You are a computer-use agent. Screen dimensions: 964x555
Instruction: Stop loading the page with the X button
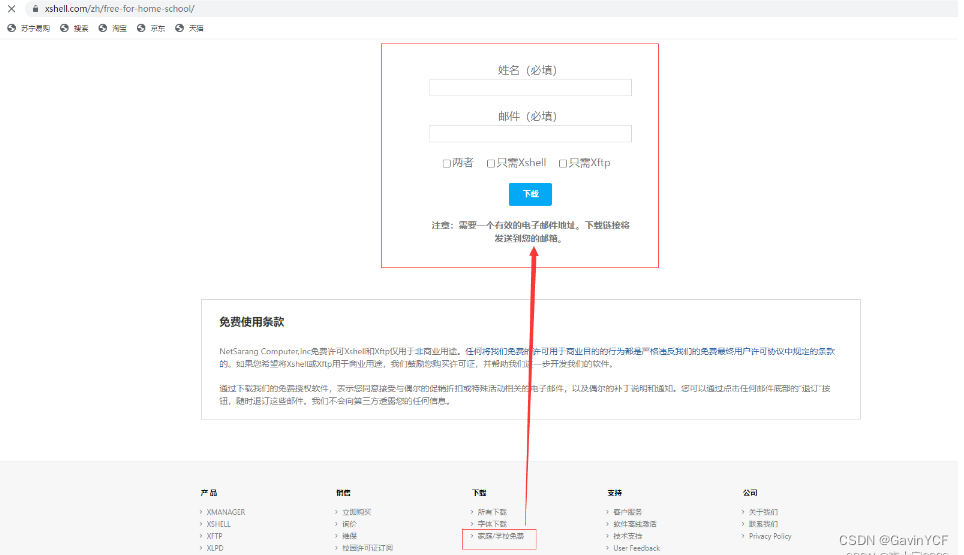(11, 9)
